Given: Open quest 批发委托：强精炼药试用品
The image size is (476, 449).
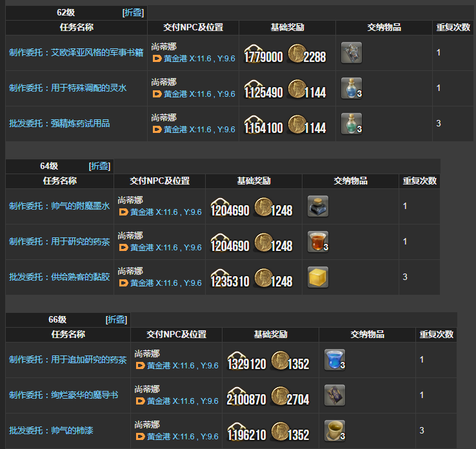Looking at the screenshot, I should click(59, 124).
